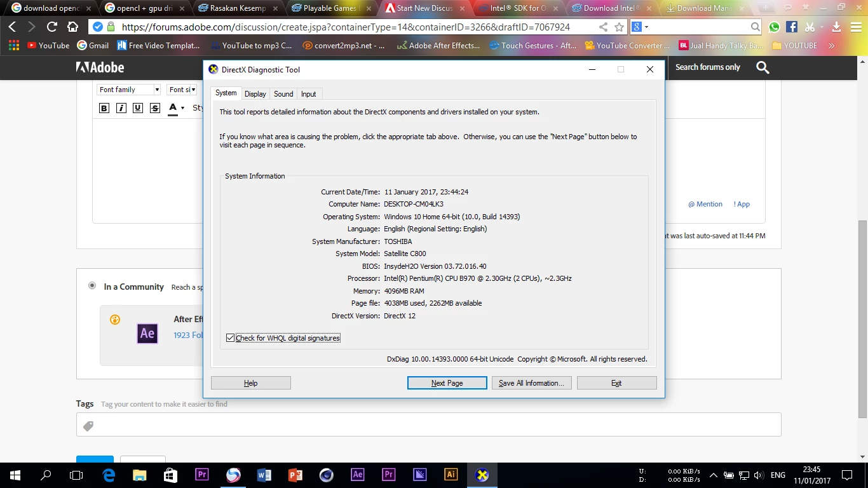Click the Exit button in DxDiag

[616, 383]
